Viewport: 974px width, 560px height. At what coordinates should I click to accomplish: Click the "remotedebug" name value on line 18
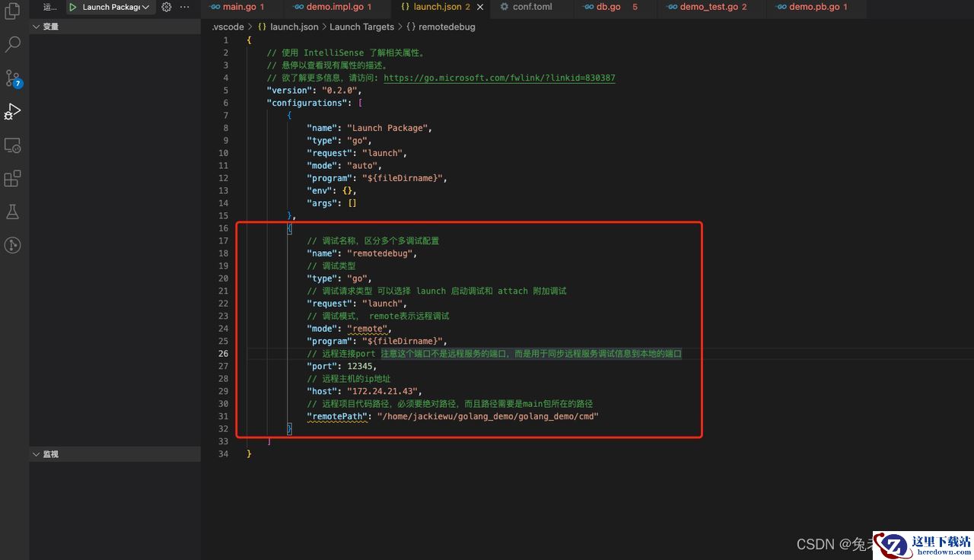click(380, 253)
